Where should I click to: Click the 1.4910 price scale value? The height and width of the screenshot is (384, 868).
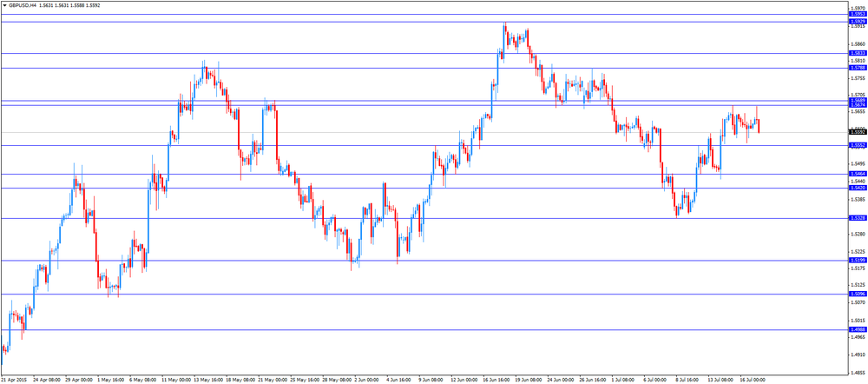tap(858, 354)
